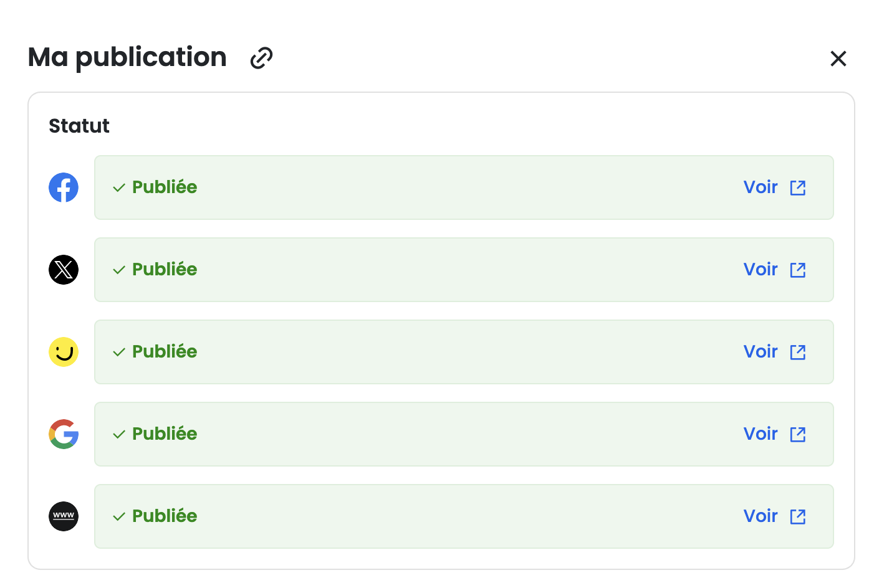The height and width of the screenshot is (588, 874).
Task: Open Voir link for X post
Action: [761, 270]
